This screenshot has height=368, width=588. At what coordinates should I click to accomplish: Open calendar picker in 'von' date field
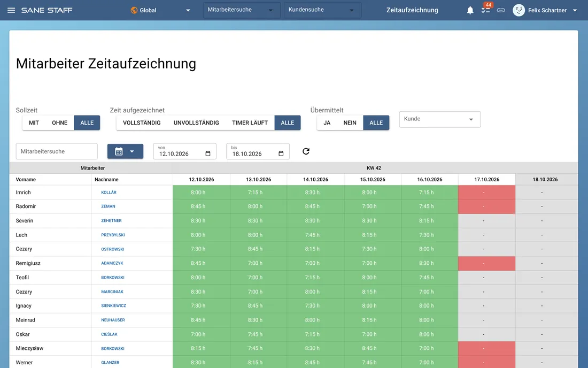click(x=208, y=154)
